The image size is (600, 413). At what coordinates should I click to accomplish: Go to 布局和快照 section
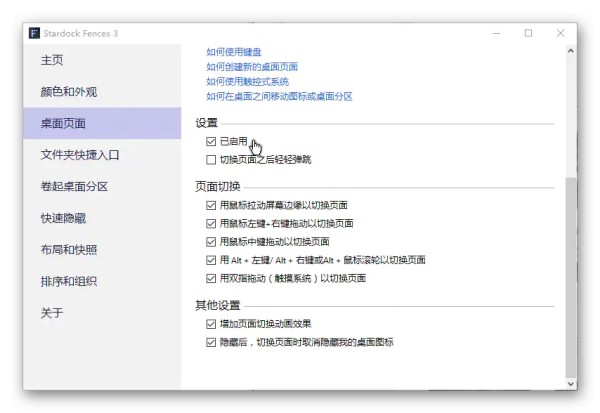pos(102,250)
